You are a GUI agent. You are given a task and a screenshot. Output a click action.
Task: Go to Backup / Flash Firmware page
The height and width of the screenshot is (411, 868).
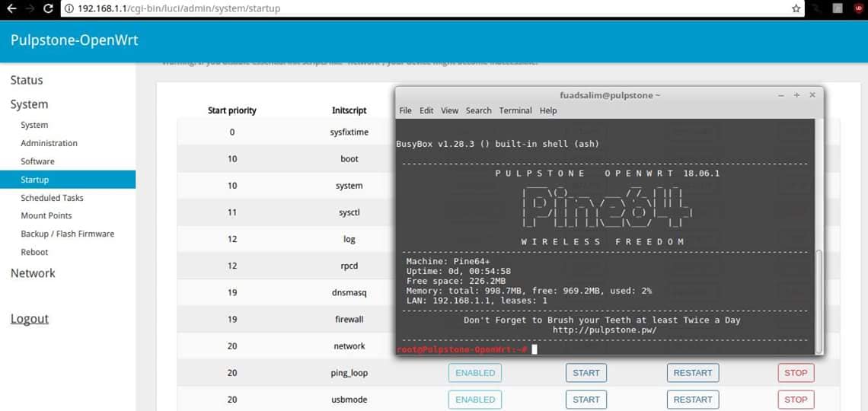(x=68, y=234)
